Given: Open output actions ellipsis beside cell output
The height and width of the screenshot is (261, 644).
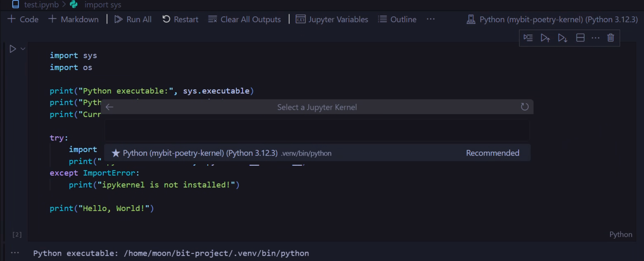Looking at the screenshot, I should click(x=15, y=253).
